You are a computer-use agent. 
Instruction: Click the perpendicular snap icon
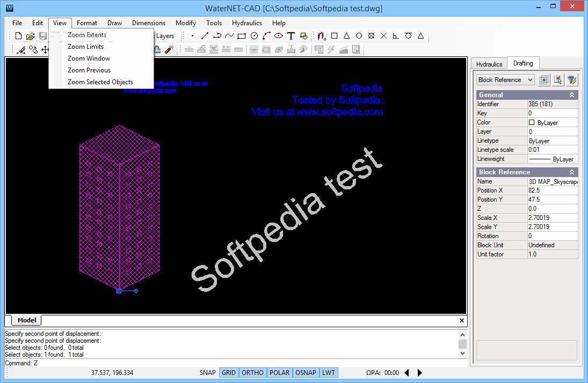(396, 36)
